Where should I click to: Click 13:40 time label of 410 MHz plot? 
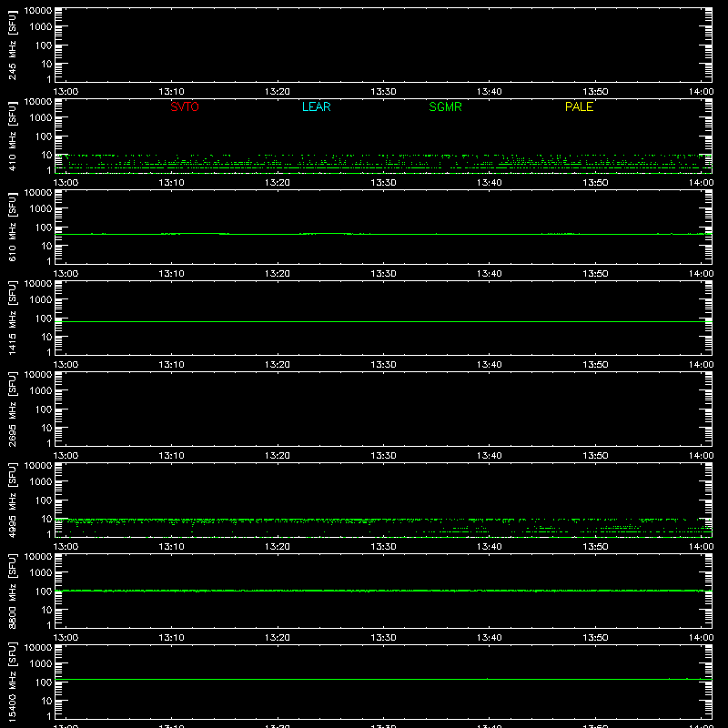[x=490, y=183]
